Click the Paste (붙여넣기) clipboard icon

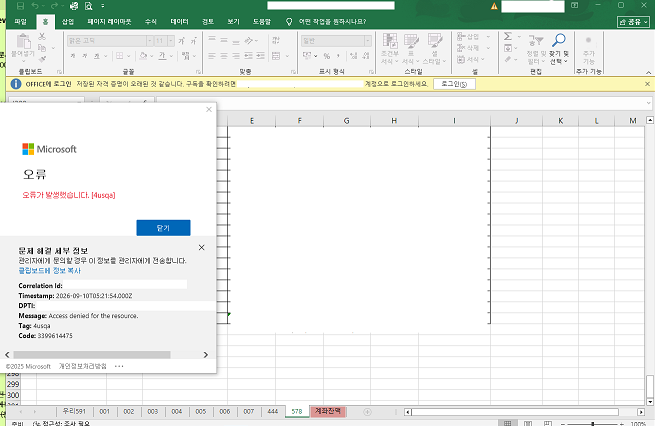(x=23, y=41)
